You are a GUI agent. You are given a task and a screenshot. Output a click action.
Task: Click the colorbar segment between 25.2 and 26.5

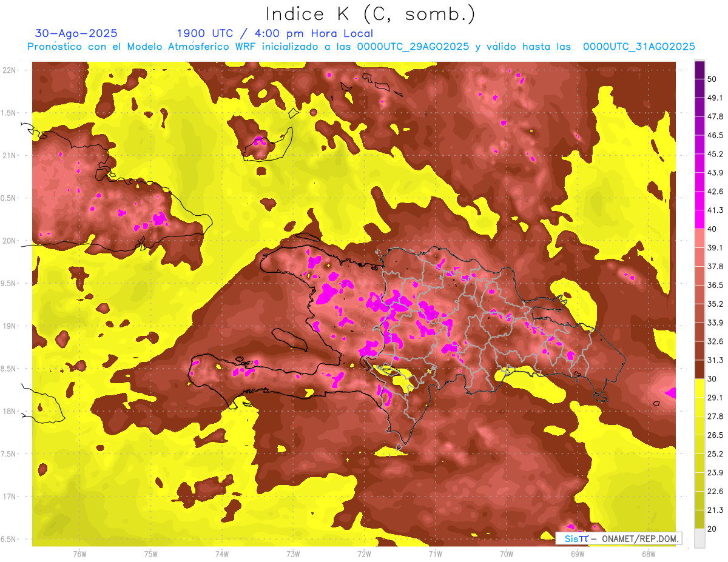click(x=699, y=444)
